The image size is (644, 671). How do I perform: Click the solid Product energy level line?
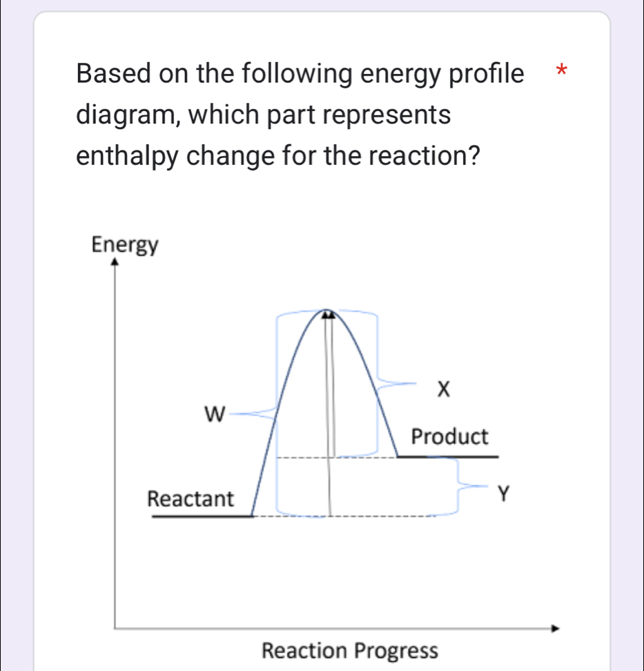pos(447,456)
